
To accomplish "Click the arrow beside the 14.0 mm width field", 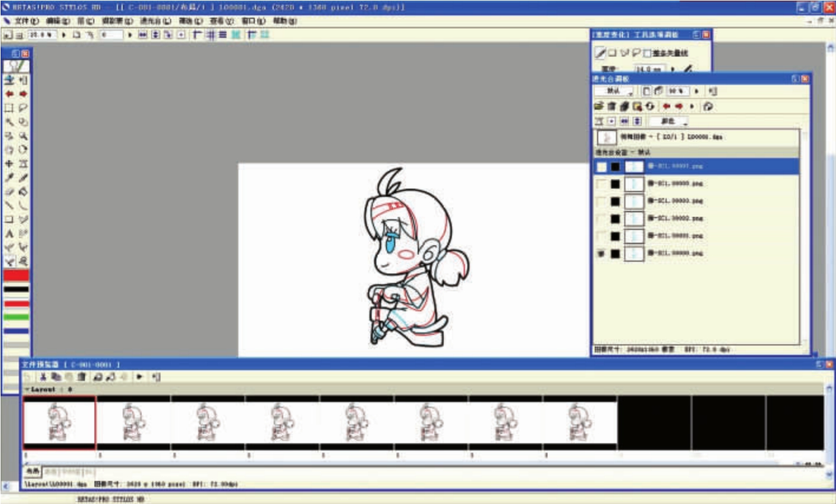I will tap(673, 69).
